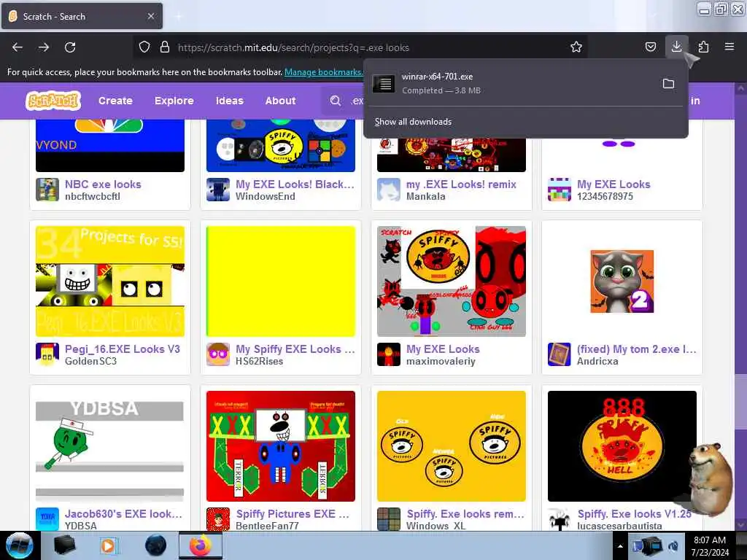Go forward one page
Screen dimensions: 747x560
(44, 47)
